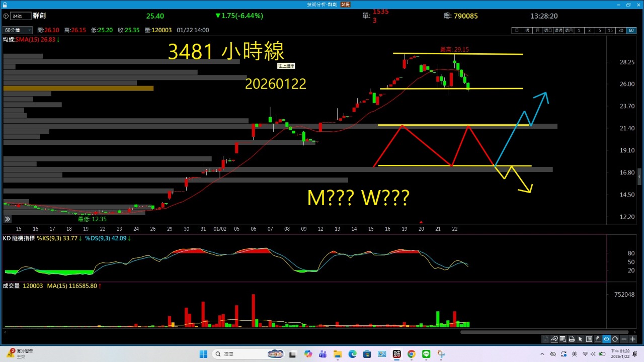The image size is (644, 362).
Task: Open the drawing tools chart icon
Action: pos(554,339)
